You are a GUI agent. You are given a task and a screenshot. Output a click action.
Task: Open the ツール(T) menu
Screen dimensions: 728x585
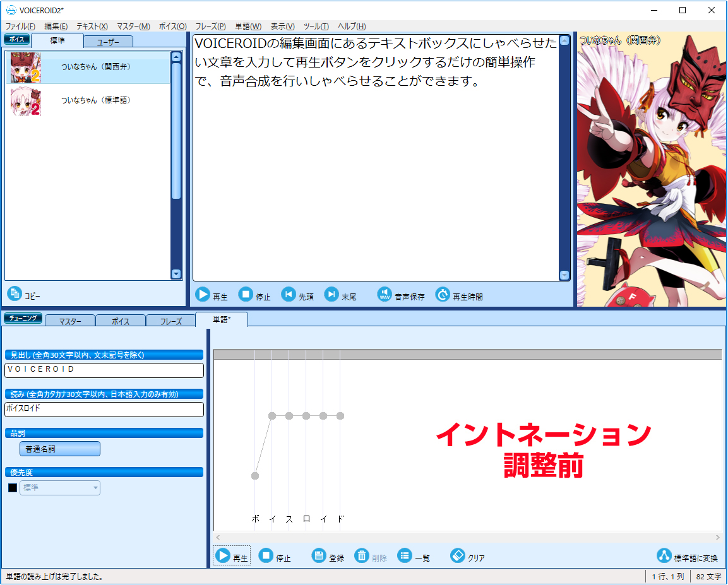pos(316,27)
